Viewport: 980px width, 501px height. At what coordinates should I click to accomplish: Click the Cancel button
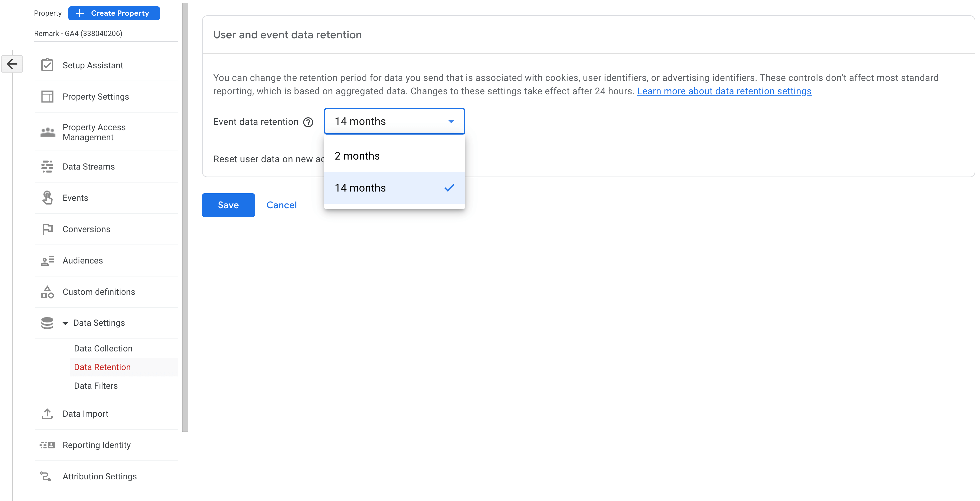[282, 205]
